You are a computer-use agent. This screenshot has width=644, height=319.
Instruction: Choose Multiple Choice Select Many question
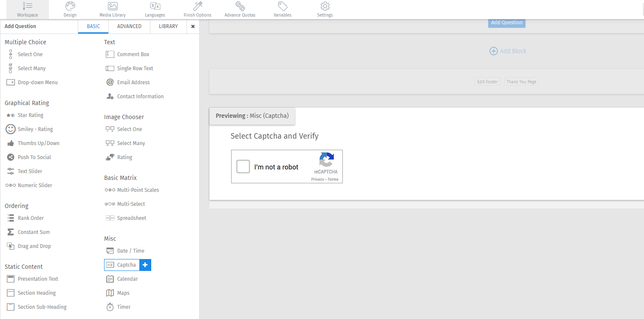tap(26, 68)
